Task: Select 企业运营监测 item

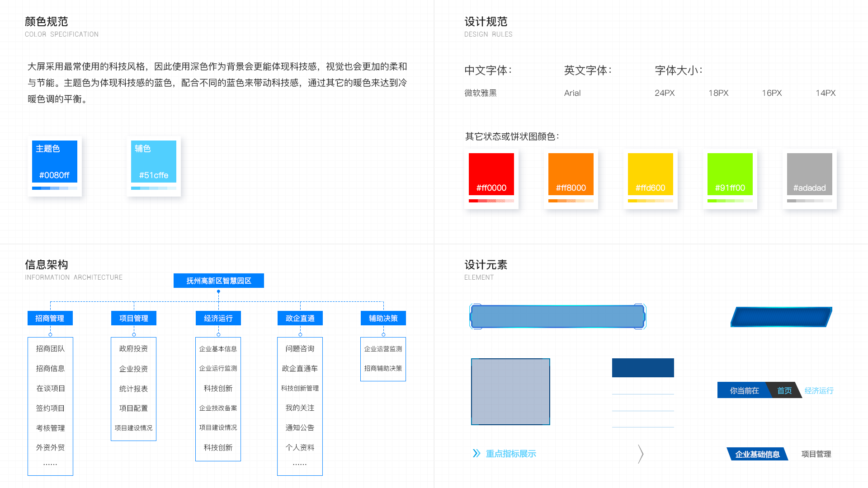Action: point(383,349)
